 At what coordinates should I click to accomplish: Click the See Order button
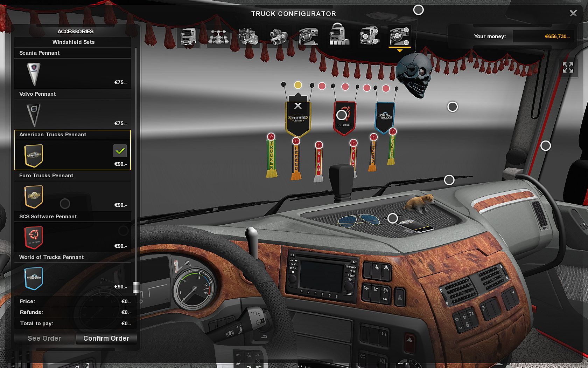click(x=44, y=338)
